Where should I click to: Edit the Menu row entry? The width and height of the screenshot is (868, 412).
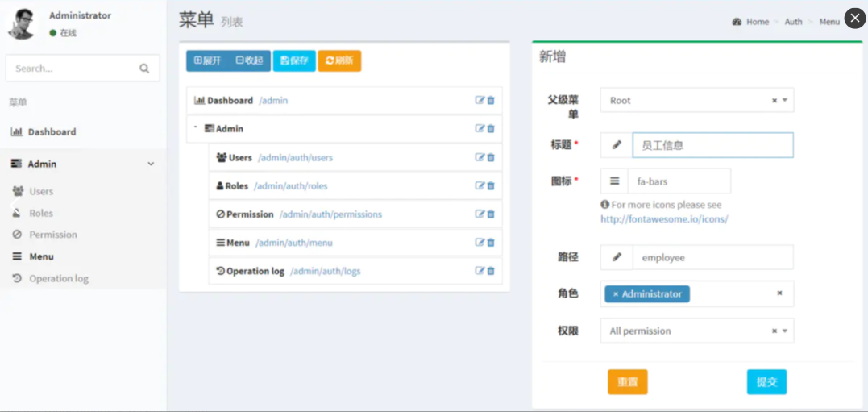pos(480,243)
